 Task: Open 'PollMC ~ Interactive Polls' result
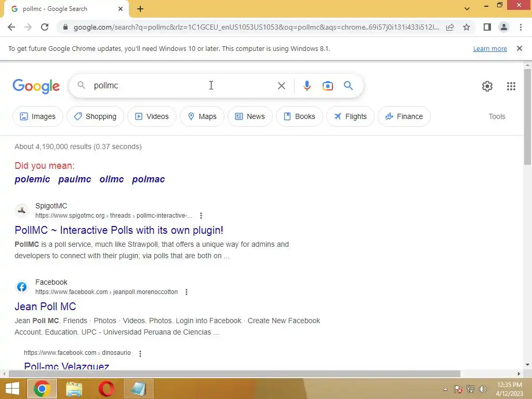(x=119, y=230)
